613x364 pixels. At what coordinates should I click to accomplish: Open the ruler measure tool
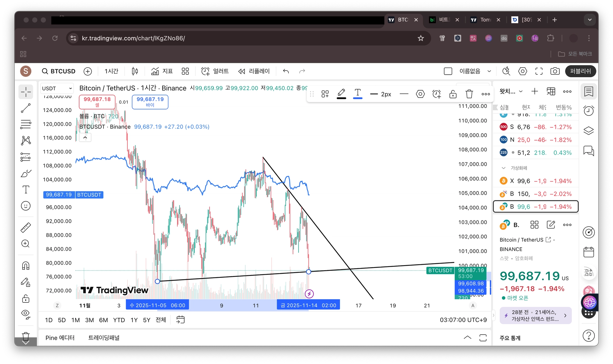pyautogui.click(x=26, y=227)
